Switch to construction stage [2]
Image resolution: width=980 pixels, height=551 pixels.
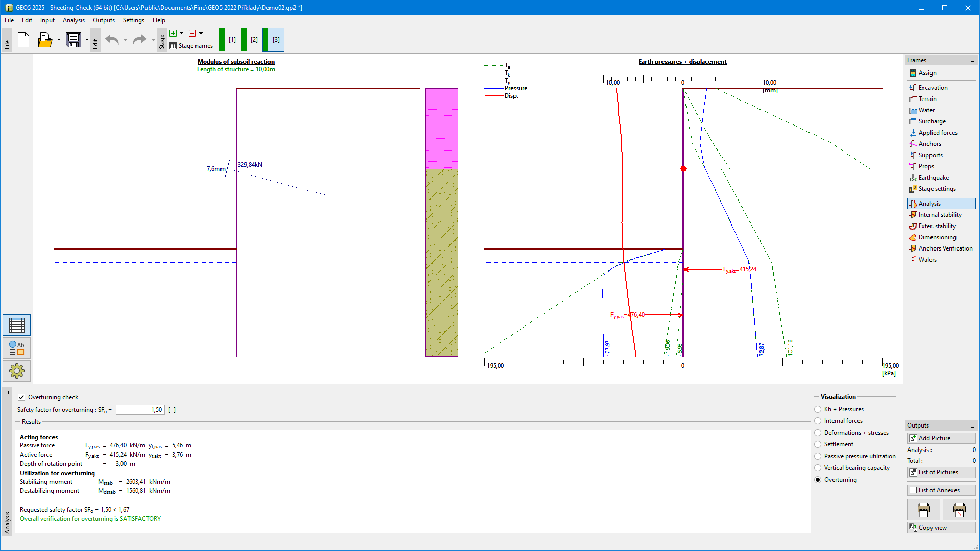254,40
